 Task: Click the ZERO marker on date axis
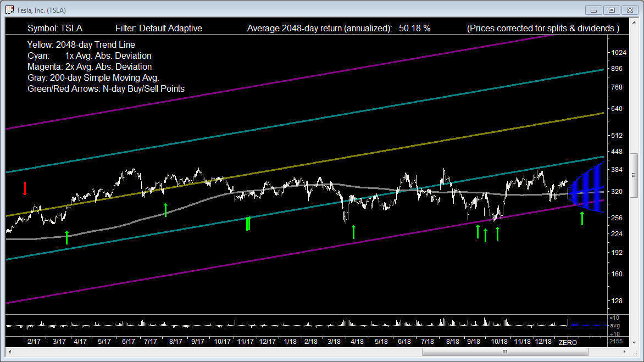(568, 342)
